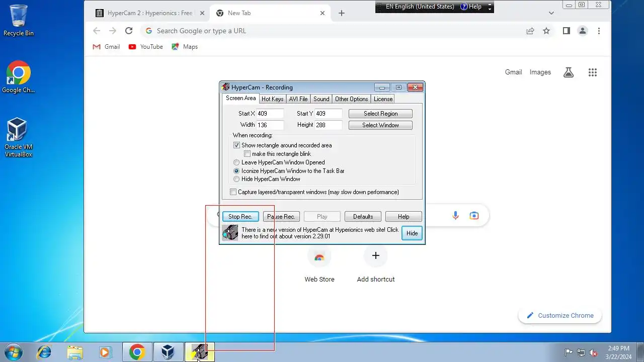This screenshot has height=362, width=644.
Task: Open the Images link on Google page
Action: click(540, 72)
